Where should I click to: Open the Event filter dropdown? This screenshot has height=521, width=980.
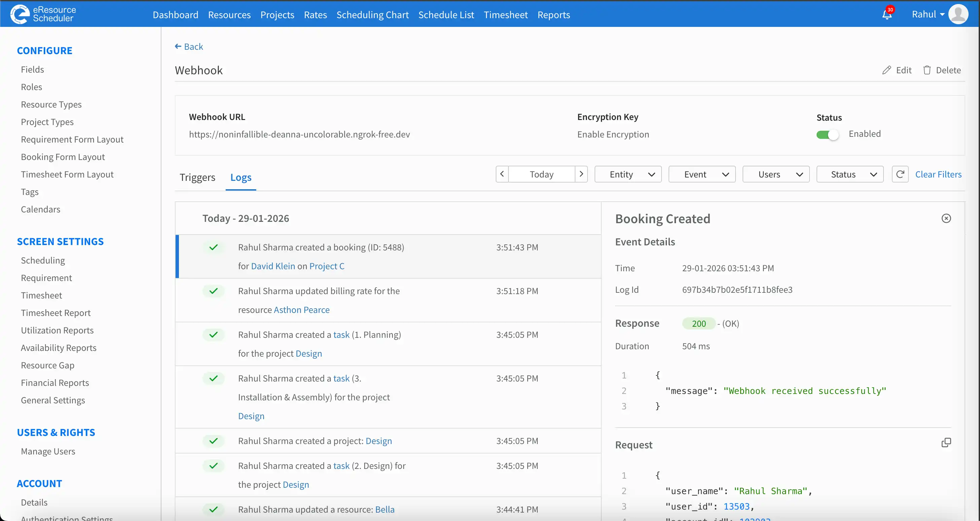(702, 174)
